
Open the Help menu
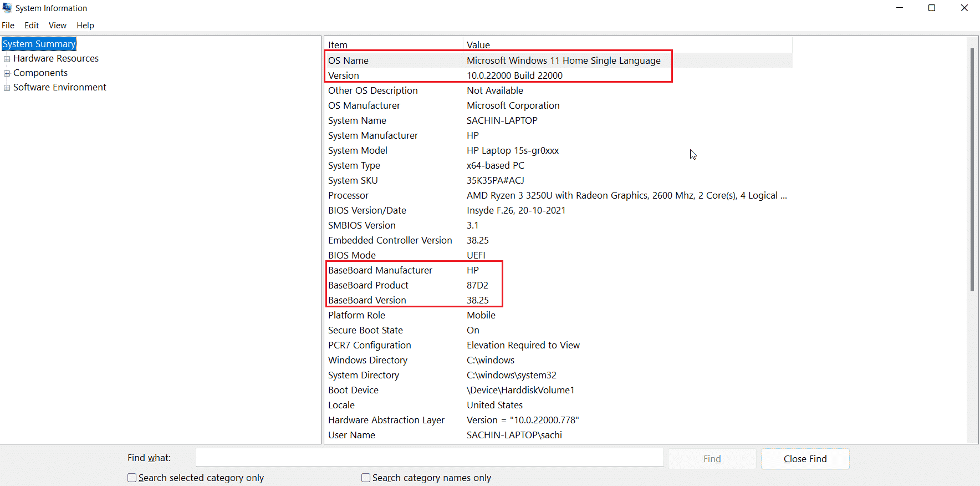[x=85, y=26]
